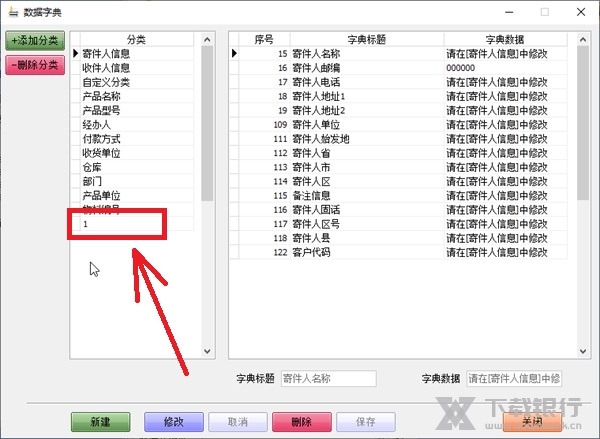Click the 删除分类 red button
Image resolution: width=600 pixels, height=439 pixels.
pyautogui.click(x=35, y=65)
